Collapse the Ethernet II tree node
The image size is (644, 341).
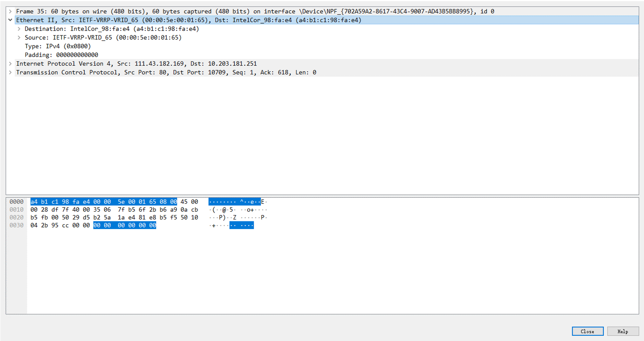(10, 20)
